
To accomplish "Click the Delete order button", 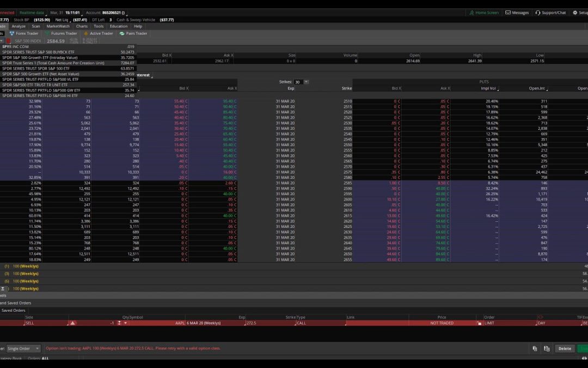I will coord(565,349).
